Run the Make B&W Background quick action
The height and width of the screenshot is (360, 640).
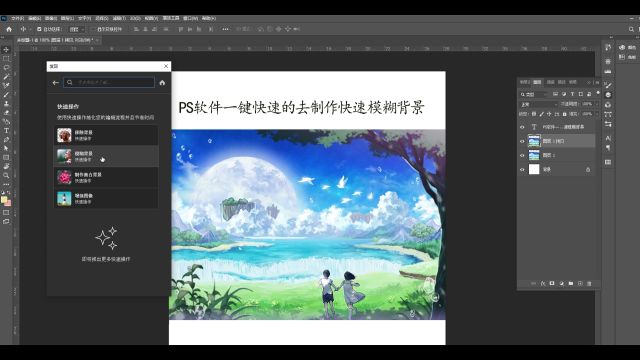(x=106, y=178)
